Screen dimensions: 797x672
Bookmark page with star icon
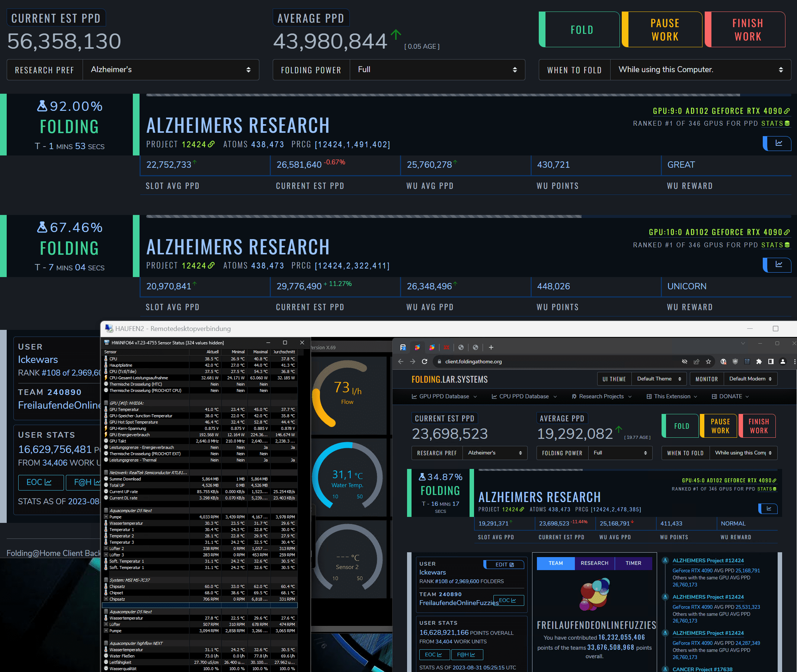pos(708,361)
